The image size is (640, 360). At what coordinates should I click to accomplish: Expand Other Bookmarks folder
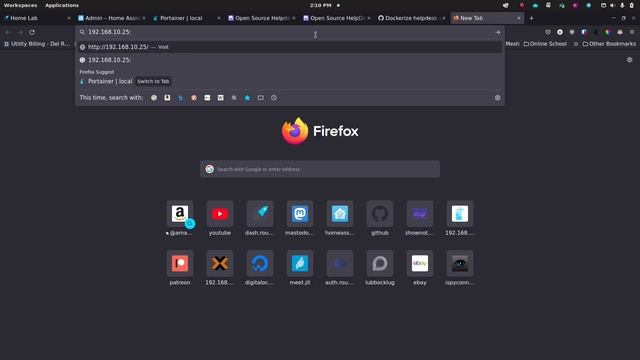pos(609,44)
